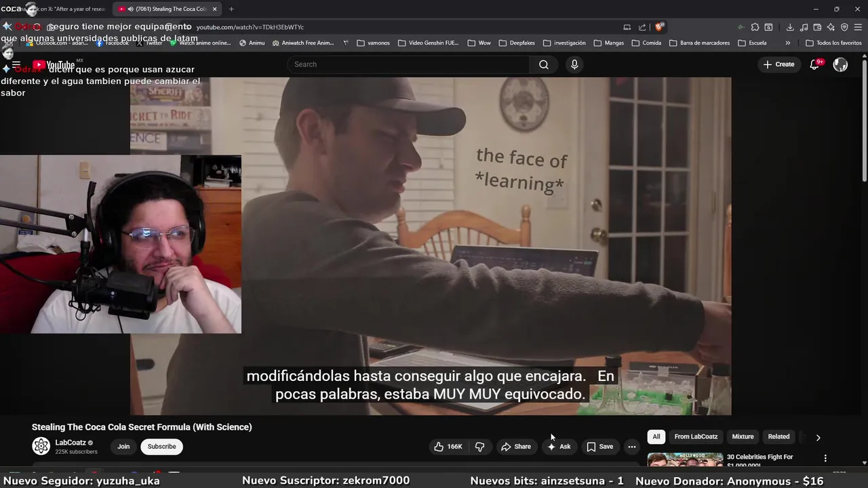Mute tab via speaker icon on YouTube tab
This screenshot has height=488, width=868.
pos(130,9)
